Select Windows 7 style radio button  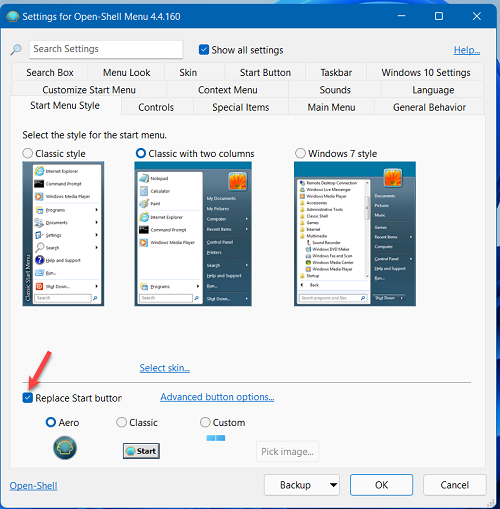click(300, 153)
